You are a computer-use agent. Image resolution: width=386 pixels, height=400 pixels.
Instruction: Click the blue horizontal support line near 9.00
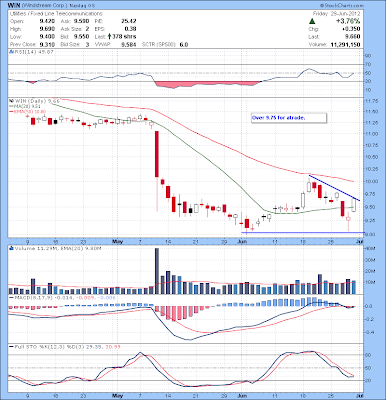coord(302,232)
